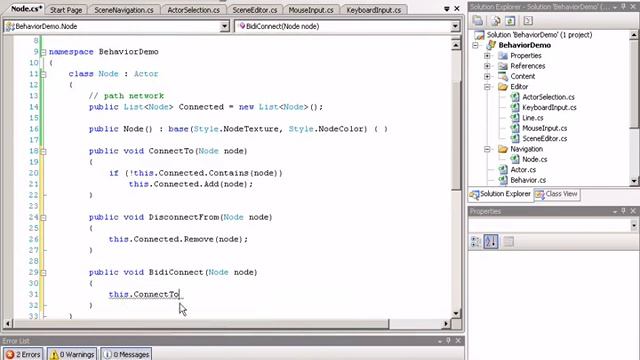Collapse the ConnectTo method region
The height and width of the screenshot is (360, 640).
43,151
